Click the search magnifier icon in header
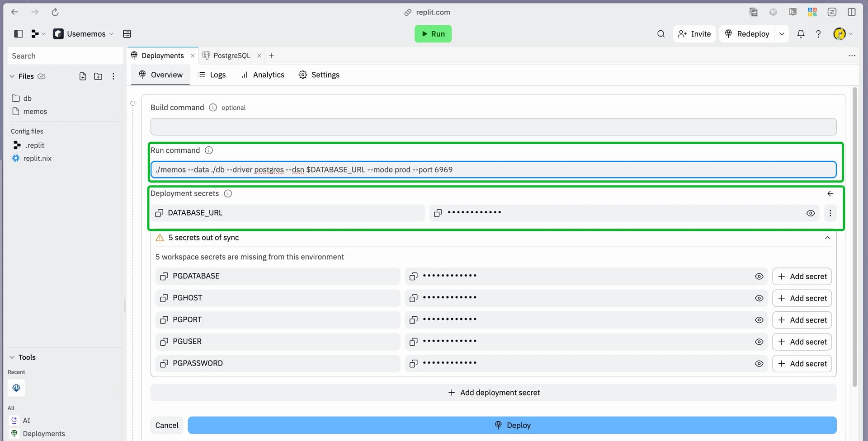The image size is (868, 441). 660,34
